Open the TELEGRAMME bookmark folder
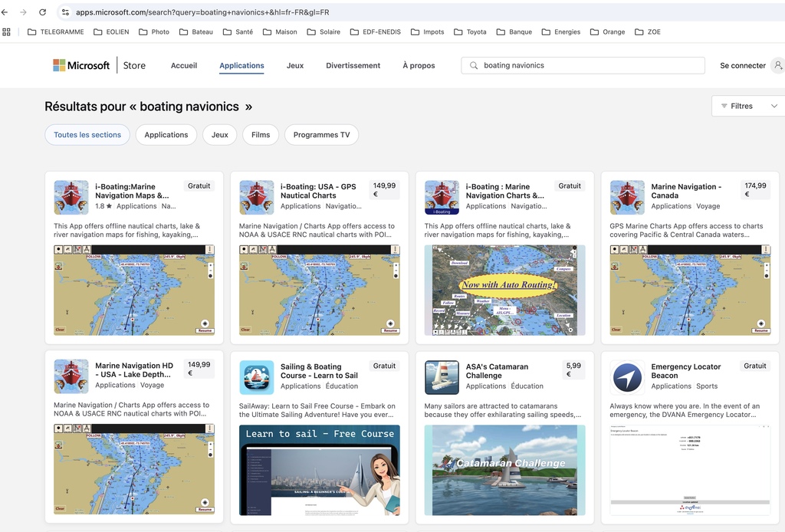 tap(55, 32)
